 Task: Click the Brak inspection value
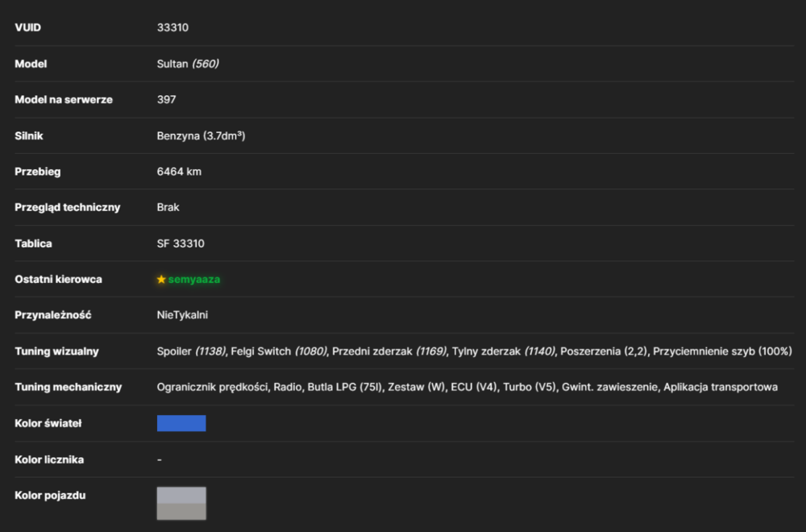coord(168,207)
